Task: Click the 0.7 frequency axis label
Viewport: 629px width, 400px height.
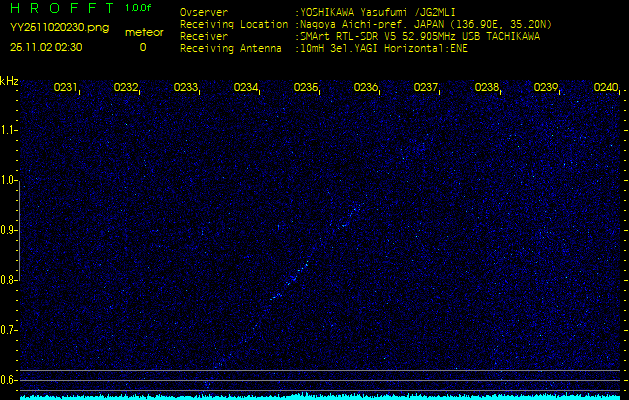Action: [9, 330]
